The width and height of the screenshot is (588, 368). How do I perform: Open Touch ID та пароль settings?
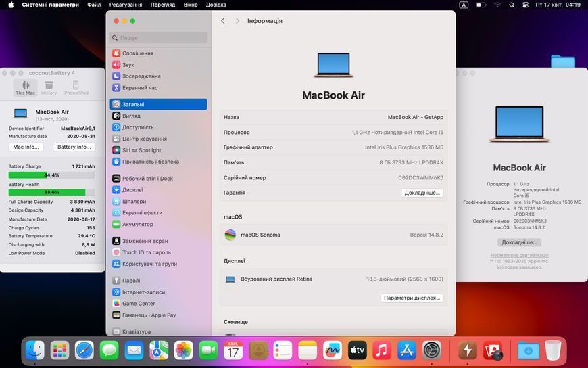click(158, 252)
